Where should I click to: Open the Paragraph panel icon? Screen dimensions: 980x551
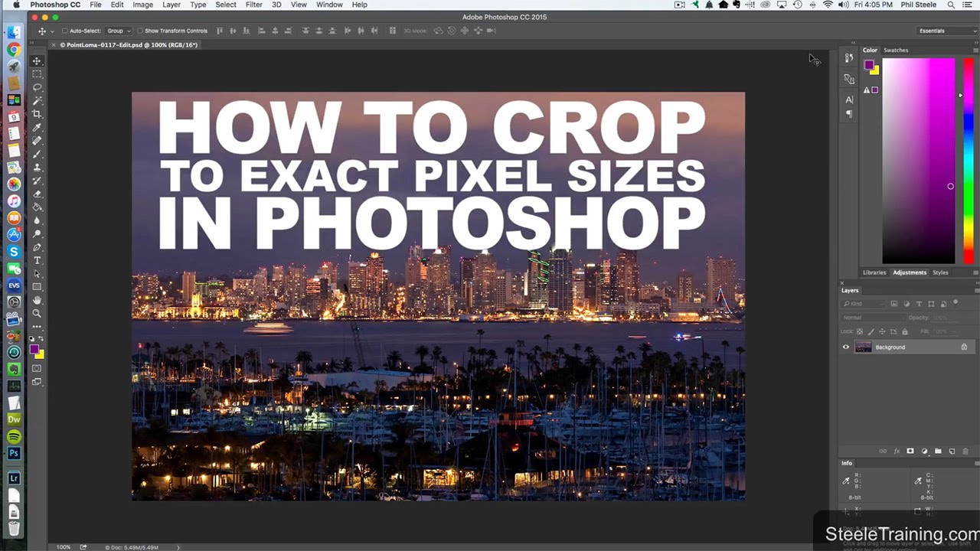click(849, 113)
